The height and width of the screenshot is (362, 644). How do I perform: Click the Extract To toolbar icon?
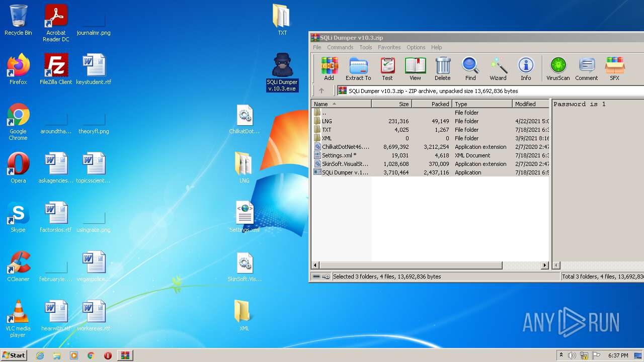click(358, 69)
